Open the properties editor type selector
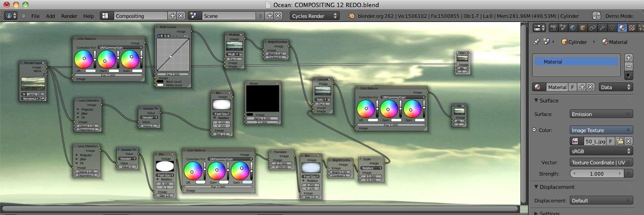 coord(539,28)
